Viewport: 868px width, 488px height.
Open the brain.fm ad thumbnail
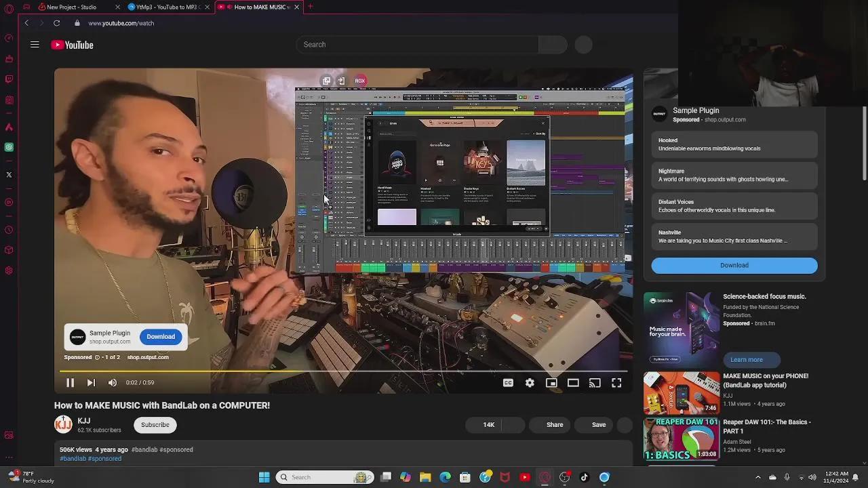pyautogui.click(x=682, y=330)
